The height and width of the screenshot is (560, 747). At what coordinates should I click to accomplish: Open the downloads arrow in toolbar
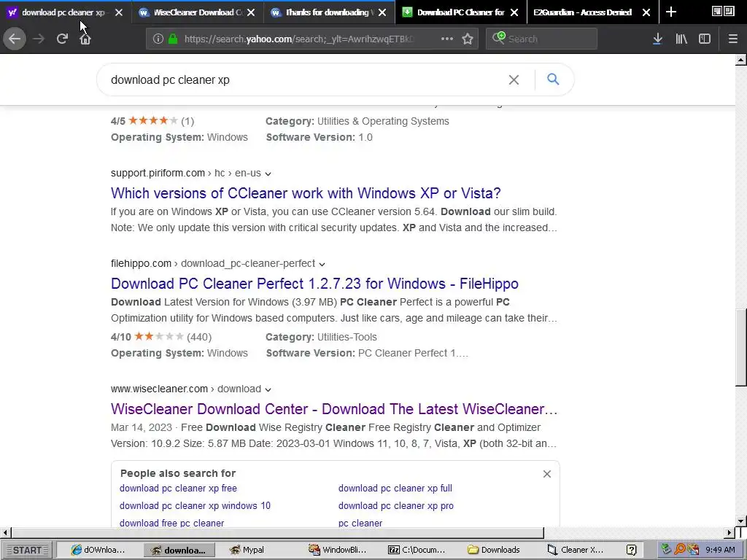(x=657, y=39)
